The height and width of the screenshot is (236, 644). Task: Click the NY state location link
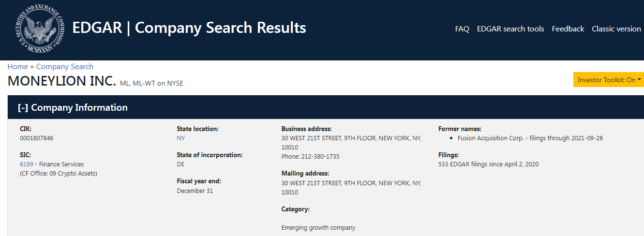[181, 138]
